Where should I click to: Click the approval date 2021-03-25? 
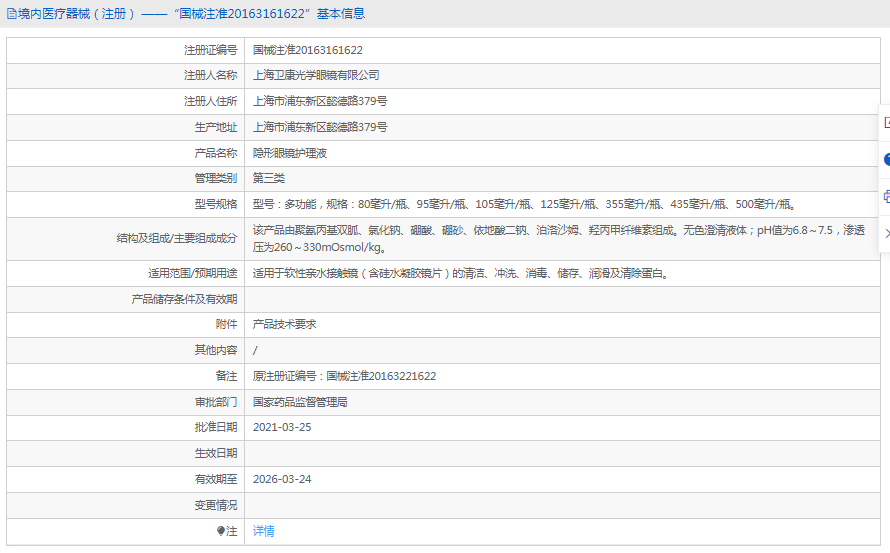point(282,427)
